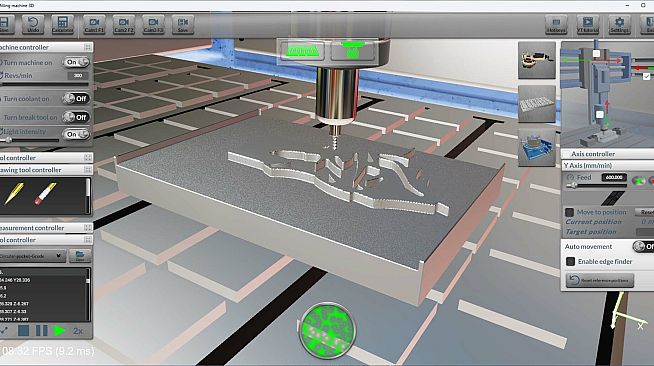This screenshot has width=654, height=366.
Task: Adjust the Revs/min slider
Action: [x=45, y=84]
